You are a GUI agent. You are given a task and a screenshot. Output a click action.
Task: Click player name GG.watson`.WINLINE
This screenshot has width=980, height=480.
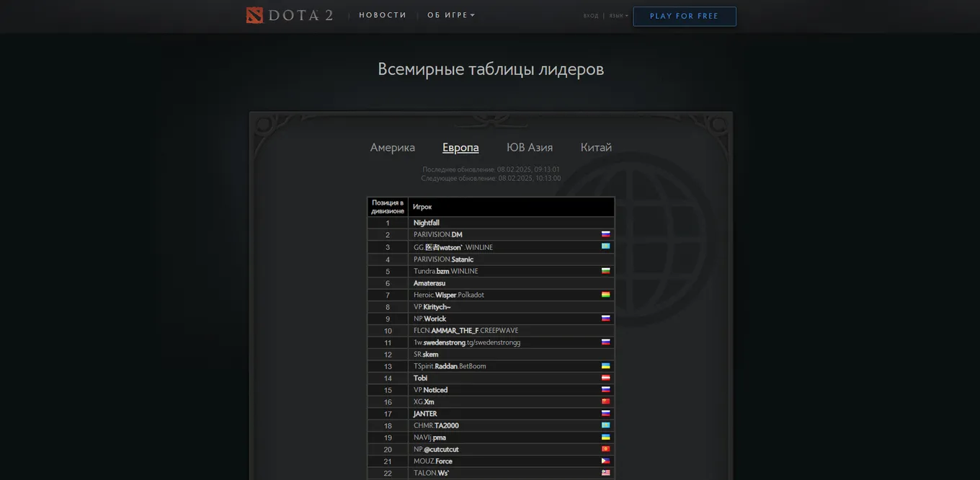(x=453, y=247)
